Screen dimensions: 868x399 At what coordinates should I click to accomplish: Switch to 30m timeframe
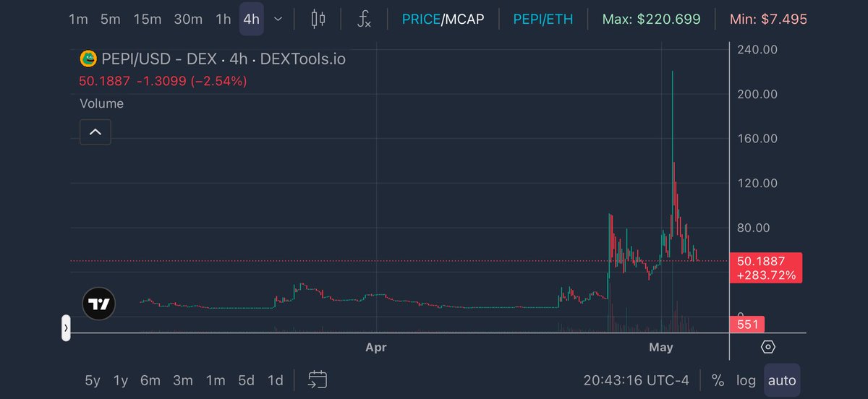188,19
